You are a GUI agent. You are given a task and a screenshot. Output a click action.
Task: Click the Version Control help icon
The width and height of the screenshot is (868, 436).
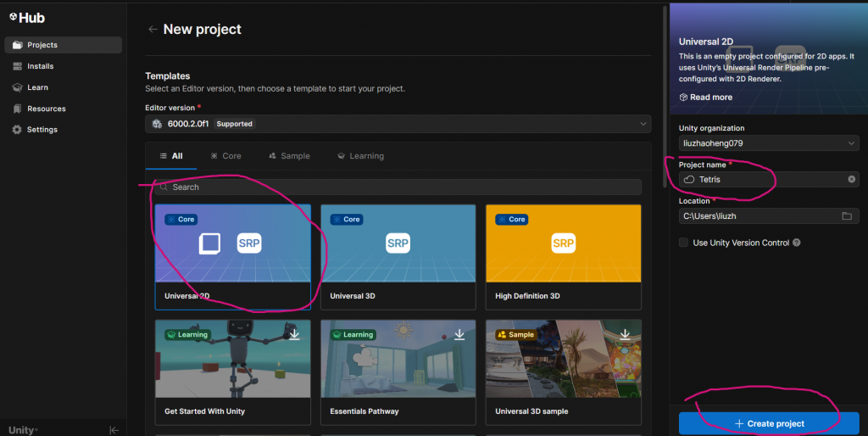tap(797, 243)
